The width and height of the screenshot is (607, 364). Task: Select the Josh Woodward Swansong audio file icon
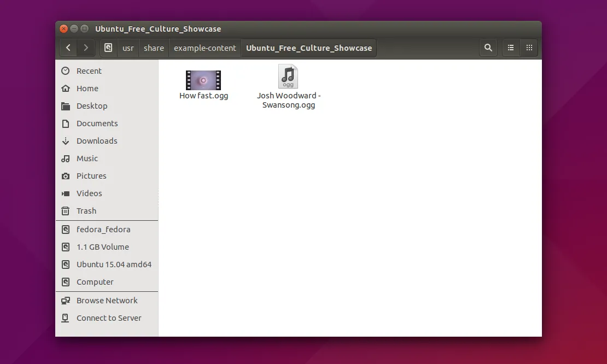point(288,76)
